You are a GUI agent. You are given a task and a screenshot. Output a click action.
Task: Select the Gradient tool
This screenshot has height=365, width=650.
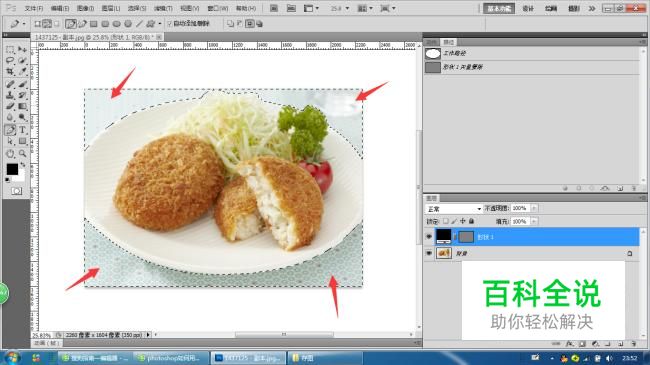point(22,106)
